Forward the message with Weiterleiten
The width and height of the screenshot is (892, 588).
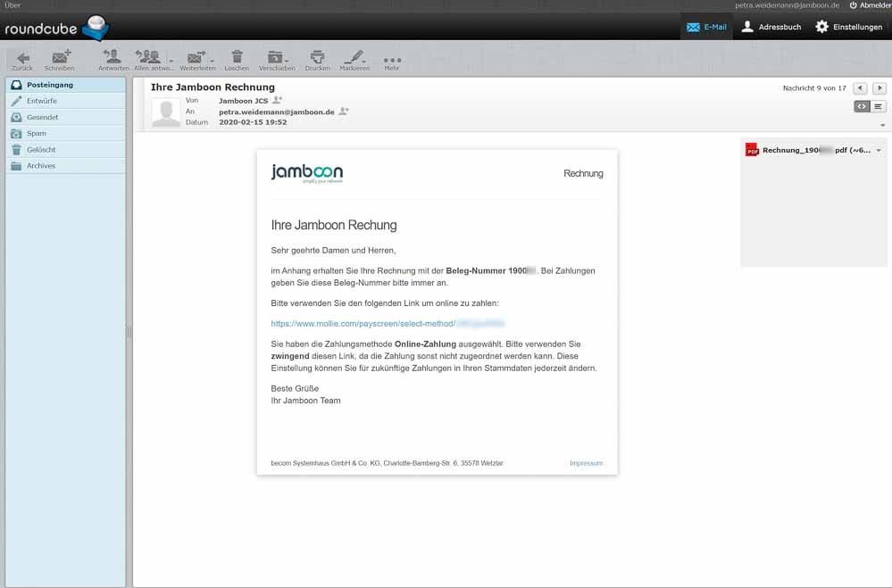(196, 61)
